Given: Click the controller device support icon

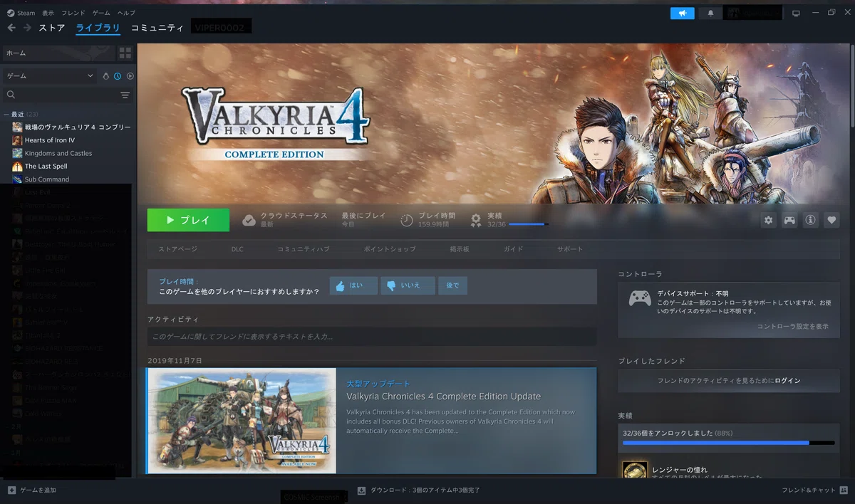Looking at the screenshot, I should (639, 298).
